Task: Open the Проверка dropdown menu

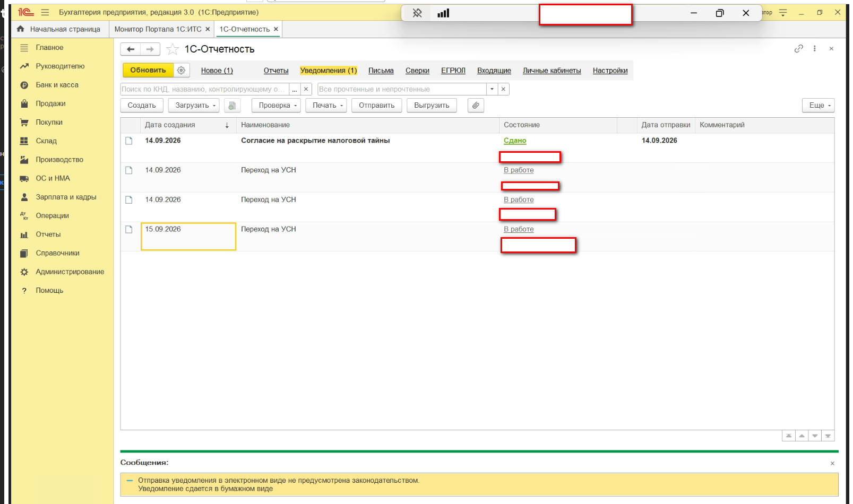Action: pos(276,106)
